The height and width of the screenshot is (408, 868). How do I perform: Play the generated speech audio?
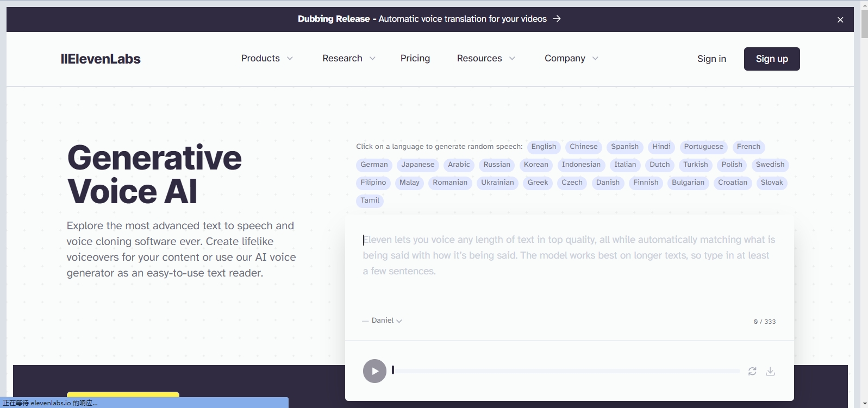[374, 371]
